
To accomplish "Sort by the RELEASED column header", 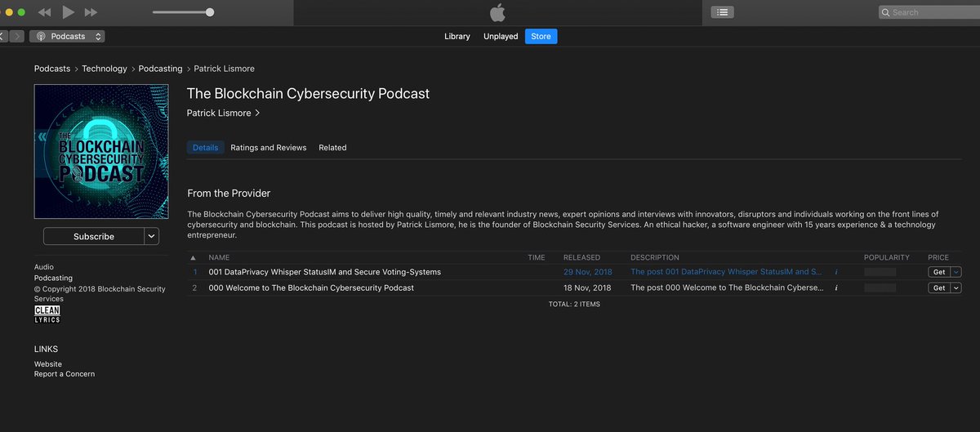I will tap(581, 257).
